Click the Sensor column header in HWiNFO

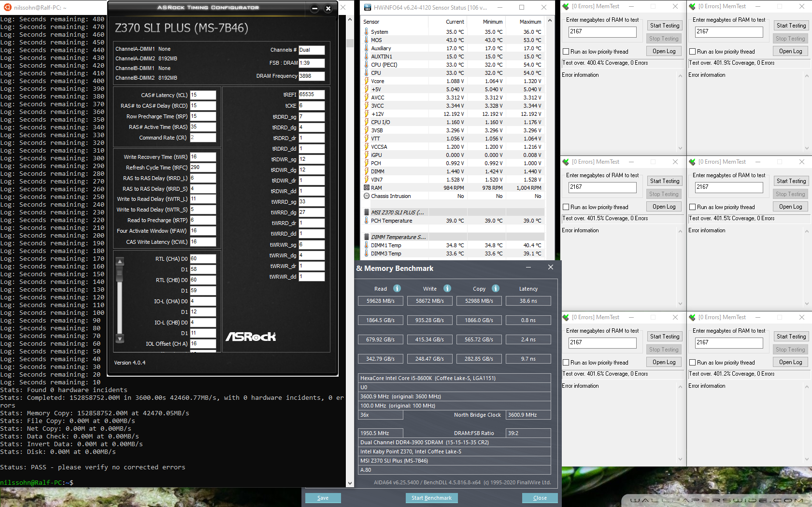coord(371,22)
